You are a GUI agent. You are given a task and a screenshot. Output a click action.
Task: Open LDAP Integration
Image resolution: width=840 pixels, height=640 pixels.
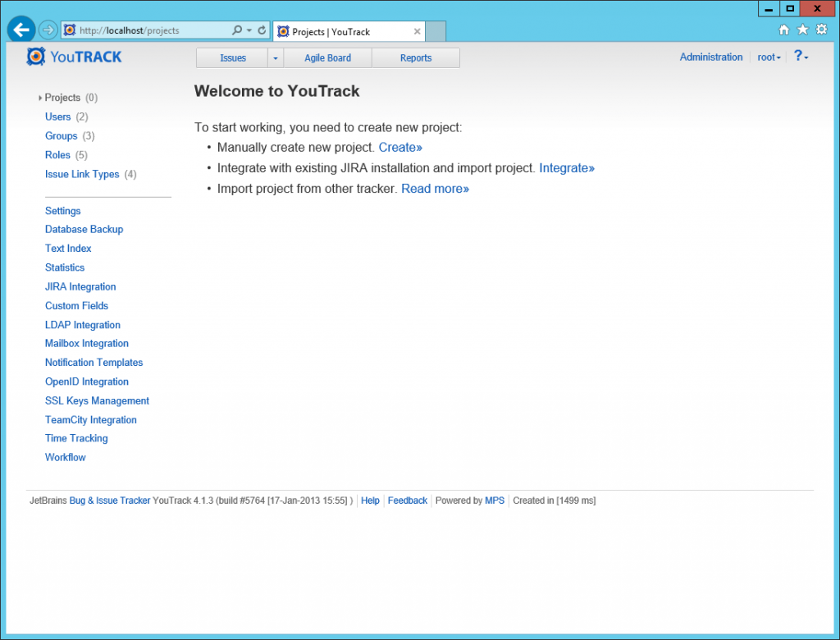[x=83, y=325]
